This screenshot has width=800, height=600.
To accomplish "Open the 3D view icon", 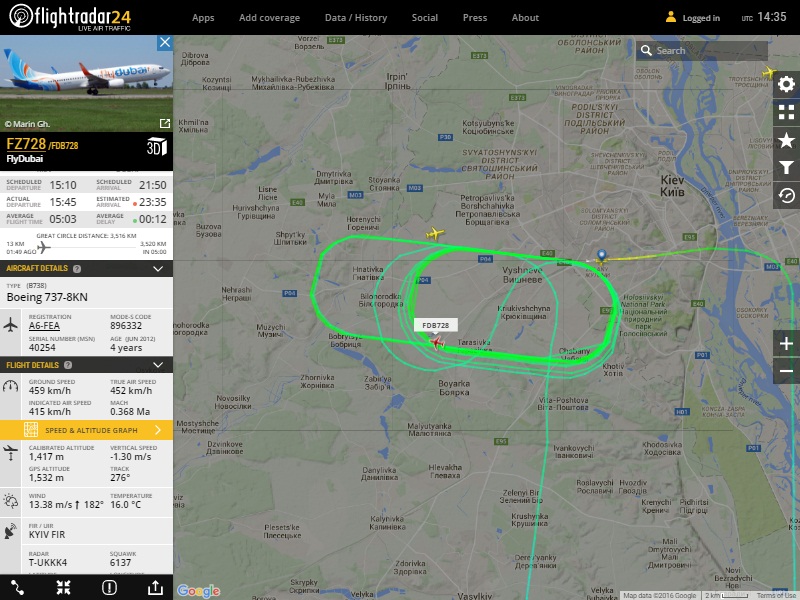I will click(157, 146).
